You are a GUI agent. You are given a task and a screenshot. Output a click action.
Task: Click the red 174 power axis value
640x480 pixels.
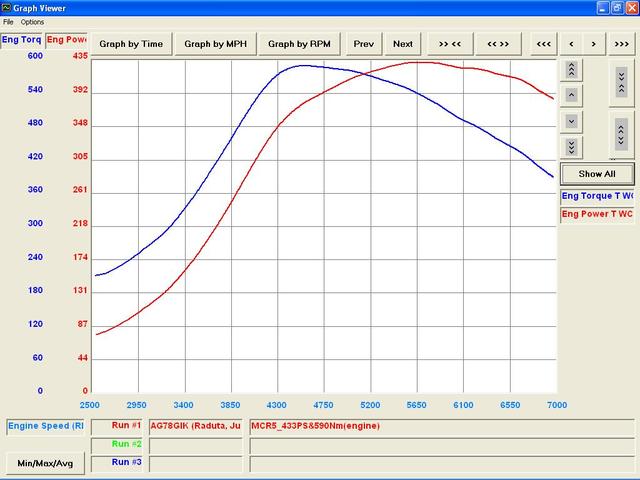point(80,257)
